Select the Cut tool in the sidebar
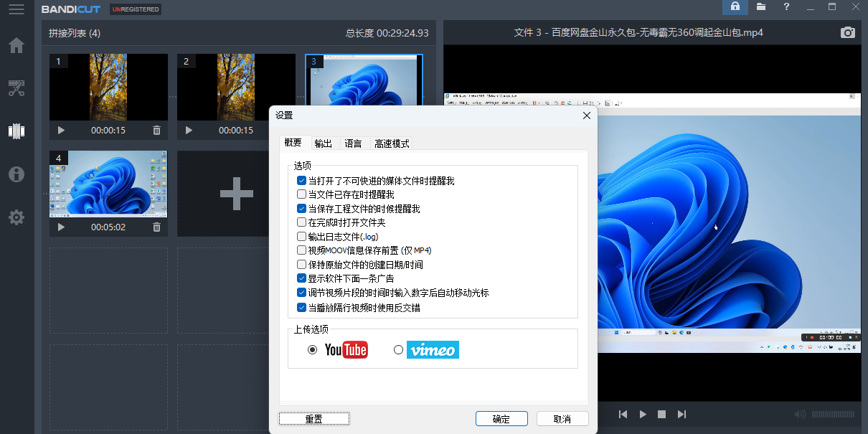Screen dimensions: 868x434 click(x=16, y=88)
